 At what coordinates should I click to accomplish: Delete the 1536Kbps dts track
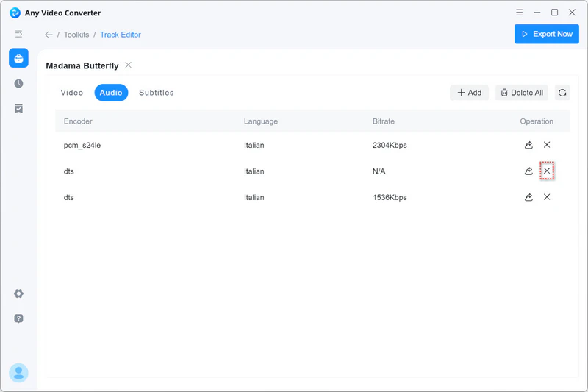coord(547,197)
